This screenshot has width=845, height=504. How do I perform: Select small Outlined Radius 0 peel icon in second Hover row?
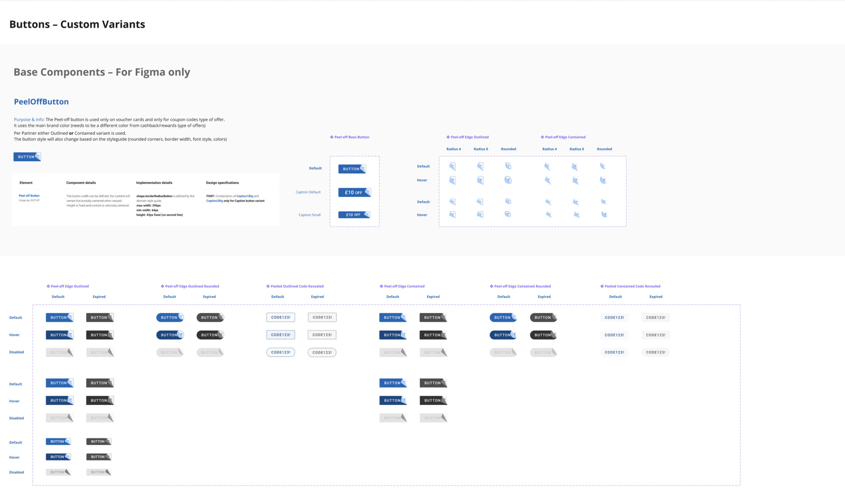click(x=480, y=214)
